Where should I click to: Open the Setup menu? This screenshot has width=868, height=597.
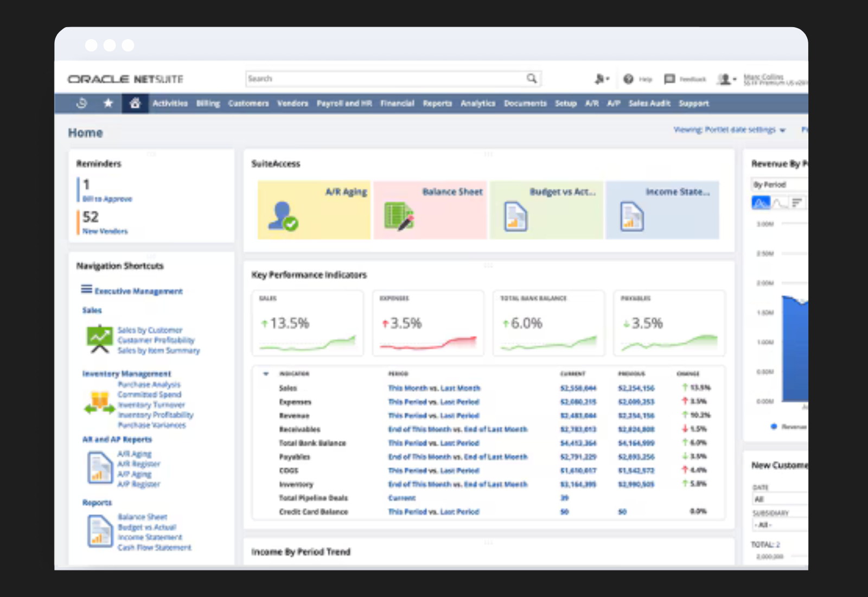[566, 103]
